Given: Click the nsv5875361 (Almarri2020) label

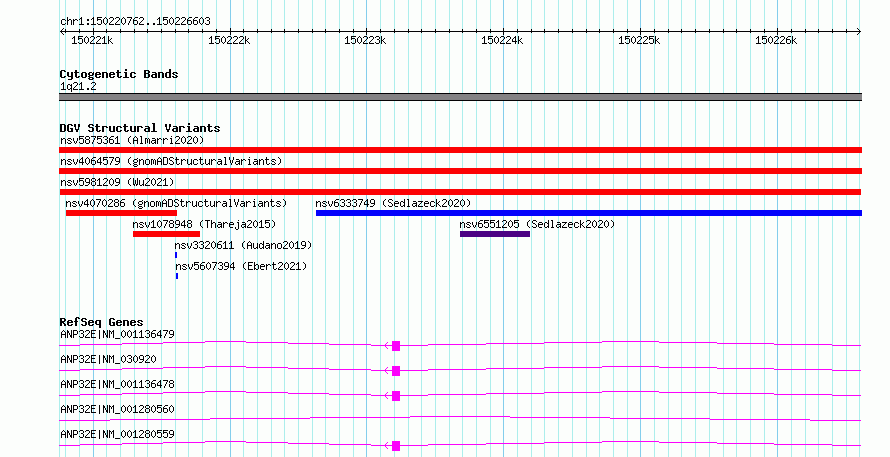Looking at the screenshot, I should (x=132, y=140).
